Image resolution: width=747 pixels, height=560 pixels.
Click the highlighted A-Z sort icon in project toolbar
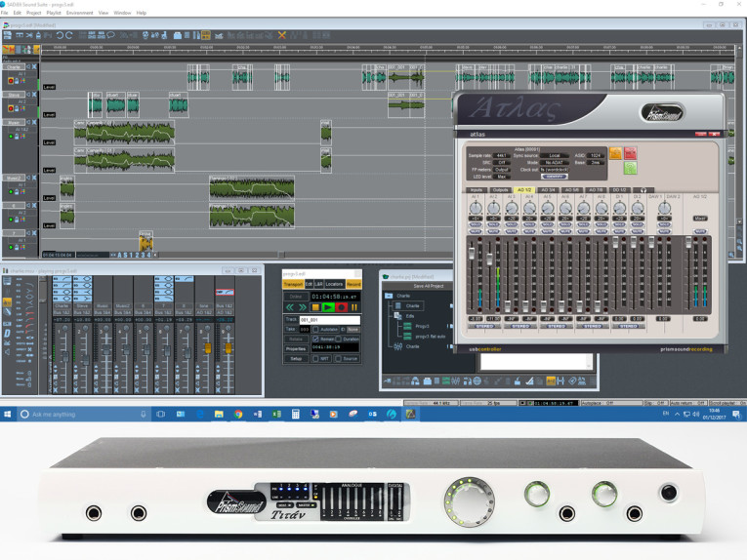pos(551,381)
